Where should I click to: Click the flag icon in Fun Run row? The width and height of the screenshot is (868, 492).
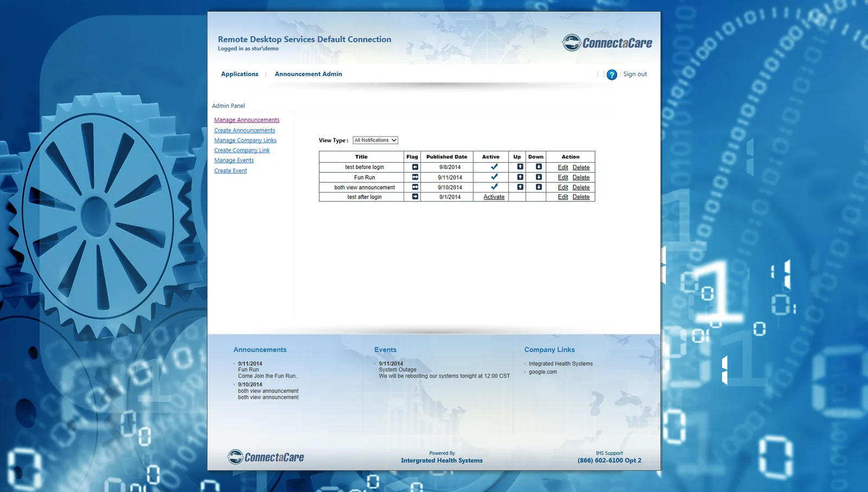(x=415, y=177)
